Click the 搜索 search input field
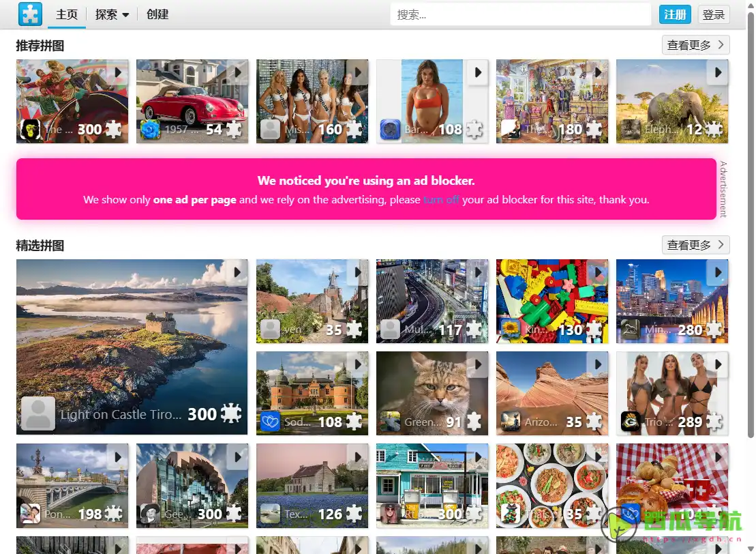The image size is (756, 554). pyautogui.click(x=521, y=15)
